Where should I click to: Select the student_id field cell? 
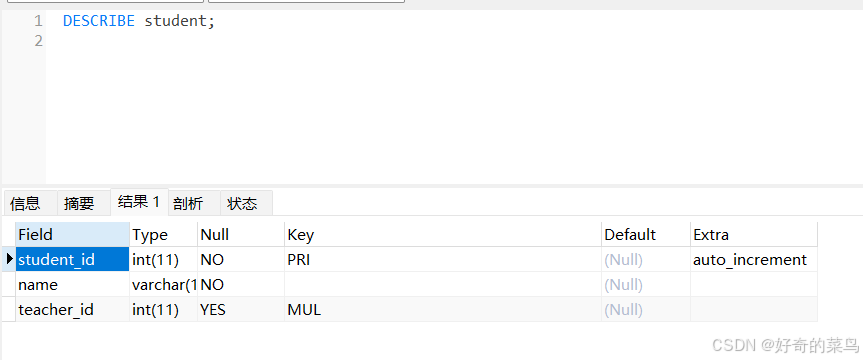pyautogui.click(x=73, y=259)
